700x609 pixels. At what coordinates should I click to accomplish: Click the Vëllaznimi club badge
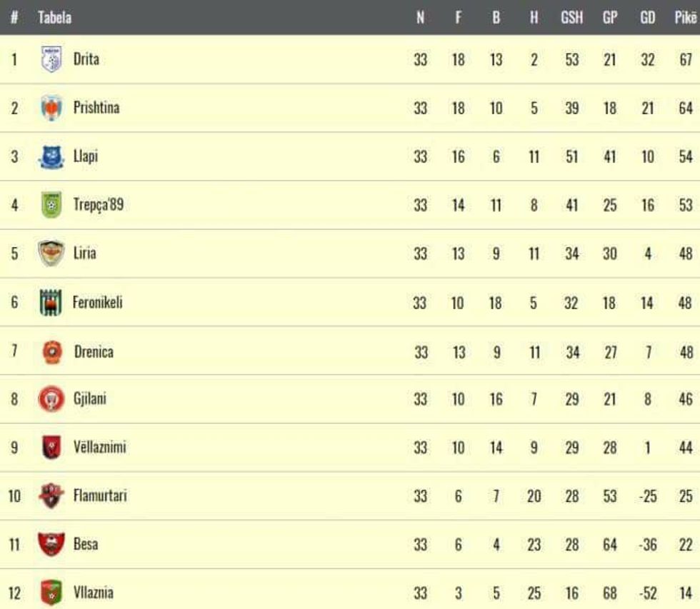point(51,448)
